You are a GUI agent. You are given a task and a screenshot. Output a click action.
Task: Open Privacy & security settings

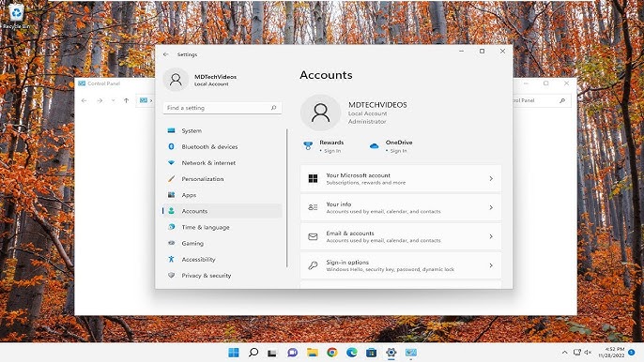click(x=222, y=276)
